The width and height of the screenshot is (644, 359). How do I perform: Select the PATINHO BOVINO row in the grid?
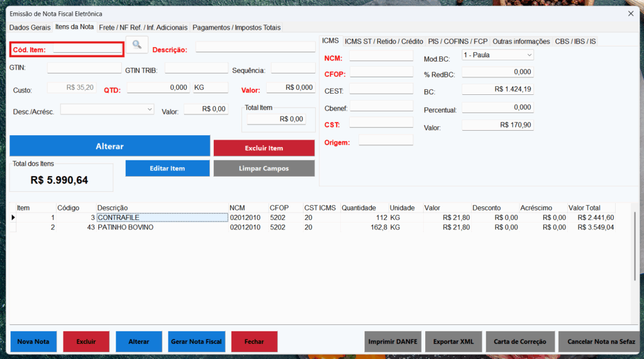126,227
